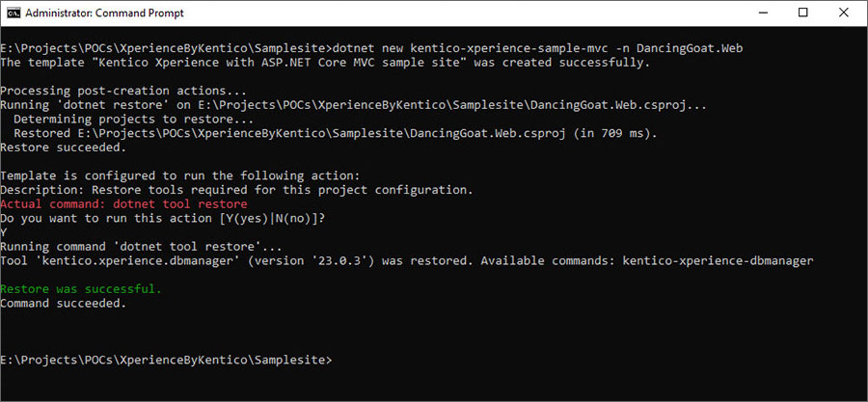Click the red 'Actual command: dotnet tool restore' line
Screen dimensions: 868x402
tap(123, 204)
